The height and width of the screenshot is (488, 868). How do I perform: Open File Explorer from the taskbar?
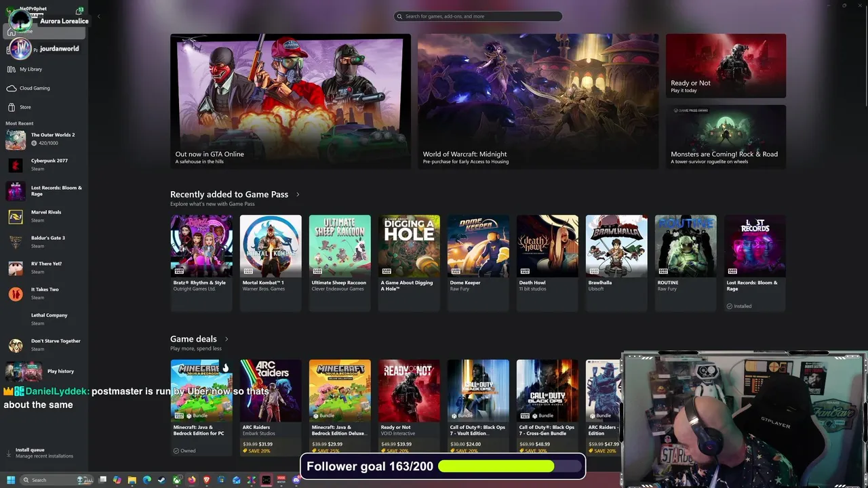(x=132, y=480)
